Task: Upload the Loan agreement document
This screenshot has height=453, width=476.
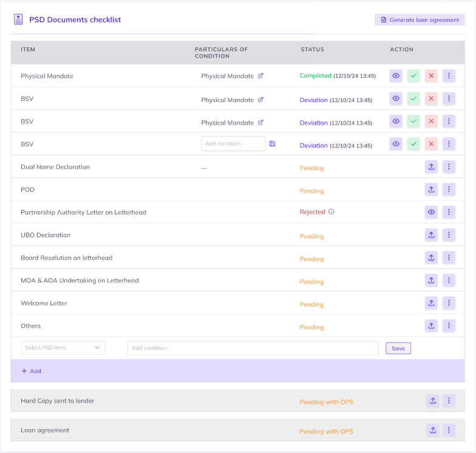Action: click(433, 430)
